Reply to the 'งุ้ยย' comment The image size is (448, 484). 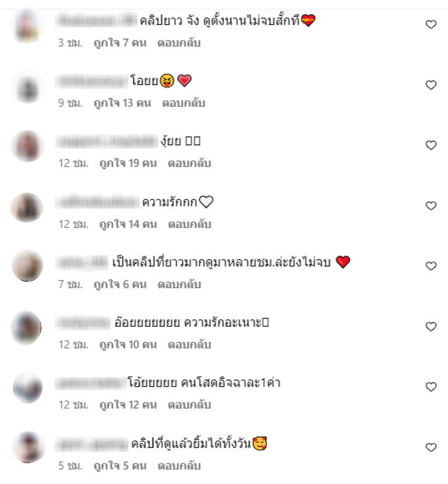click(189, 163)
